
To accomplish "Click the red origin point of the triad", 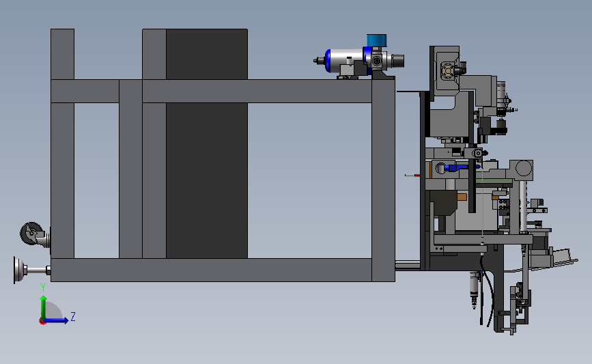I will click(x=42, y=322).
